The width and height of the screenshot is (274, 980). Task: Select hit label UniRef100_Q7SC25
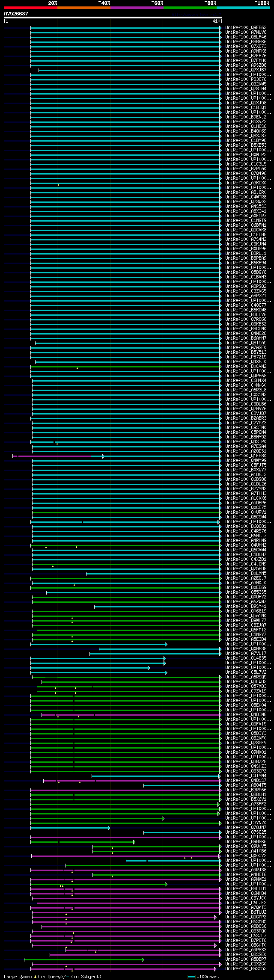[x=246, y=832]
